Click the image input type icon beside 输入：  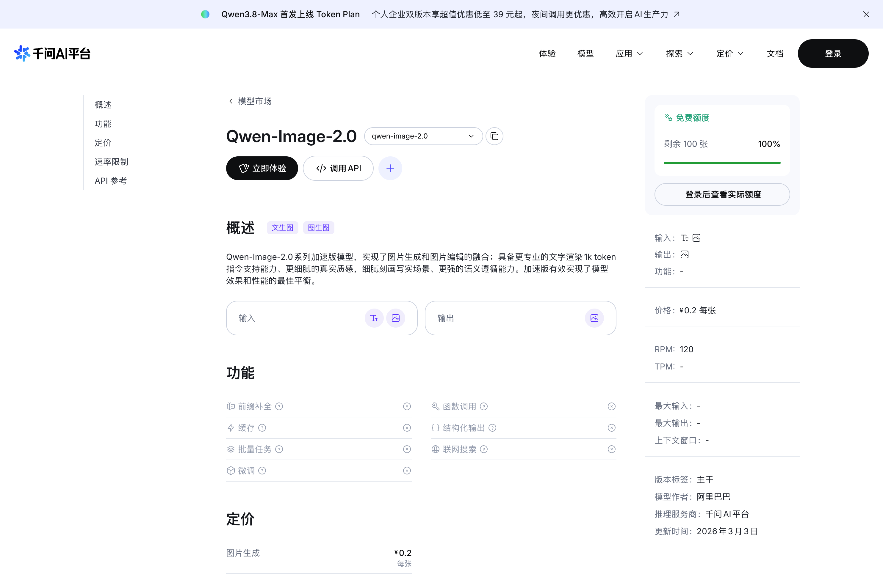(696, 238)
